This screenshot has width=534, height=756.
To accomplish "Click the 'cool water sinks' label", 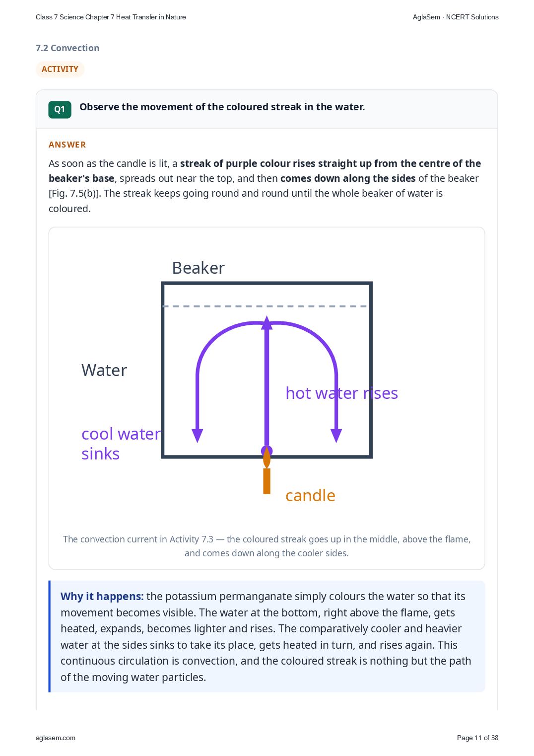I will coord(121,444).
